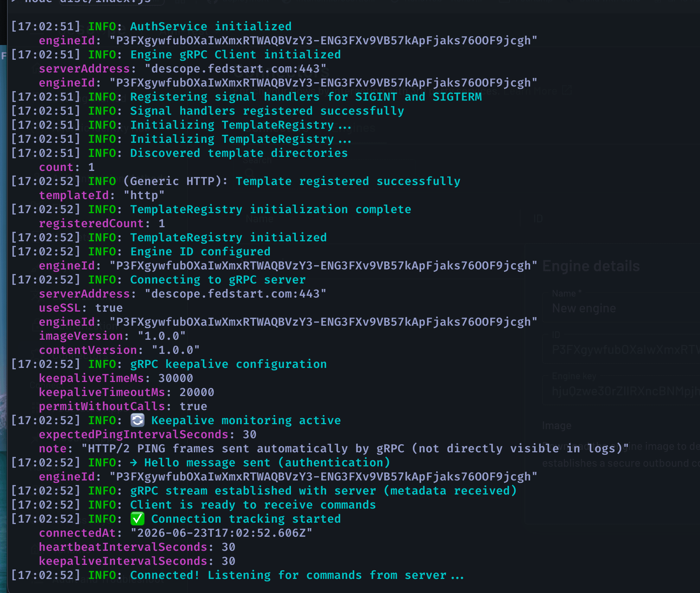Viewport: 700px width, 593px height.
Task: Click the 'keepaliveTimeMs: 30000' value
Action: click(176, 378)
